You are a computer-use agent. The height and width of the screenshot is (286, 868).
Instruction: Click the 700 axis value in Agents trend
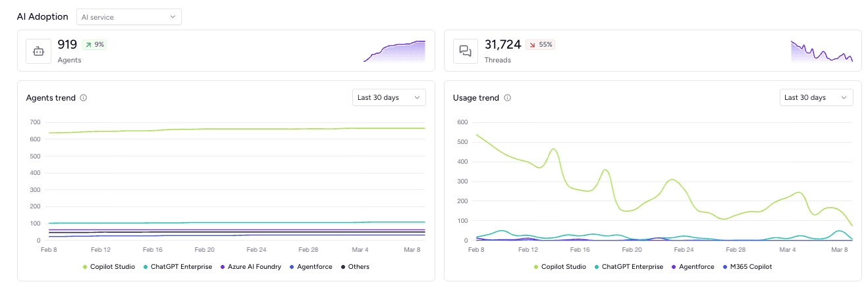35,122
